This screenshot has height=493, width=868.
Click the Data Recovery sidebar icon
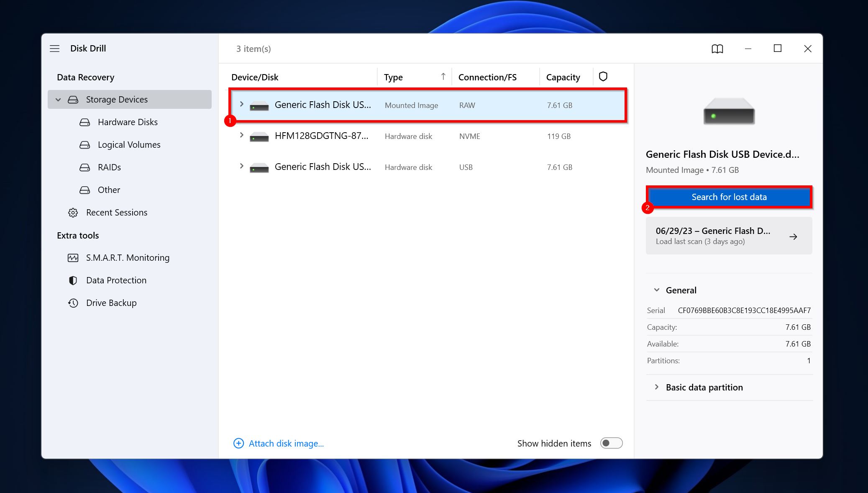click(86, 77)
